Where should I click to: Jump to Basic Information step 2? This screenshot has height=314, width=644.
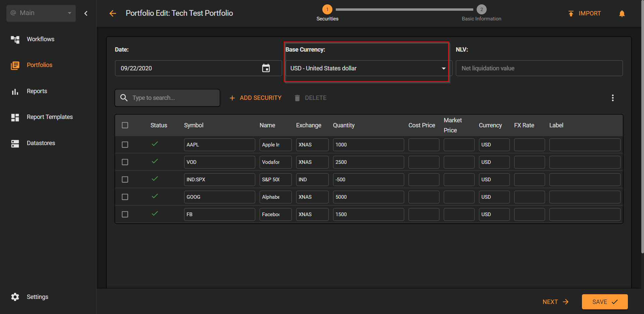(481, 13)
